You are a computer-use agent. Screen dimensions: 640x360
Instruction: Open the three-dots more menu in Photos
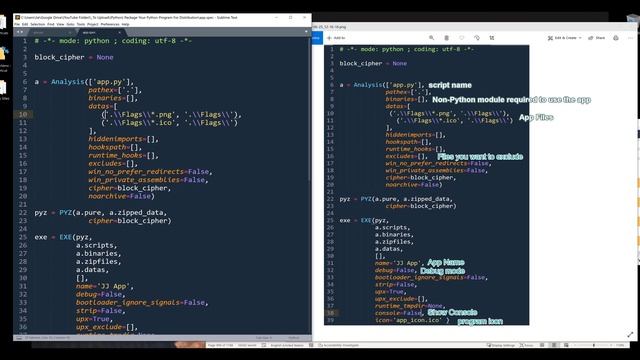(631, 38)
